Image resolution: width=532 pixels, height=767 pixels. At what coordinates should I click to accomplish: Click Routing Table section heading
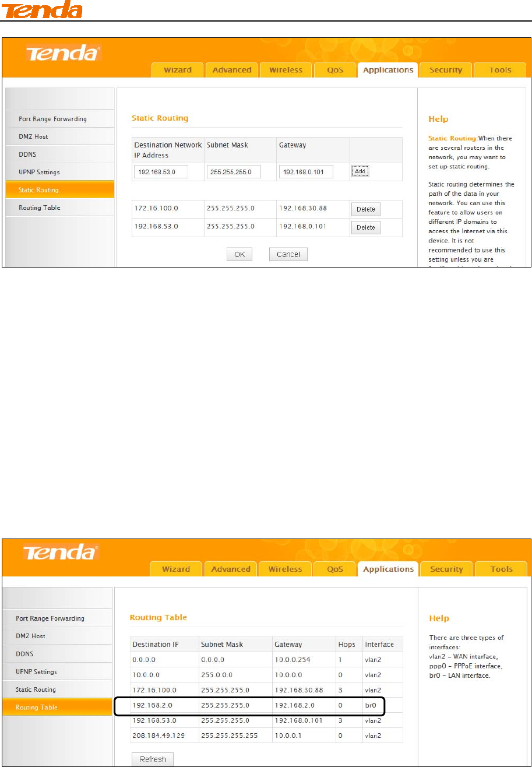pos(158,617)
